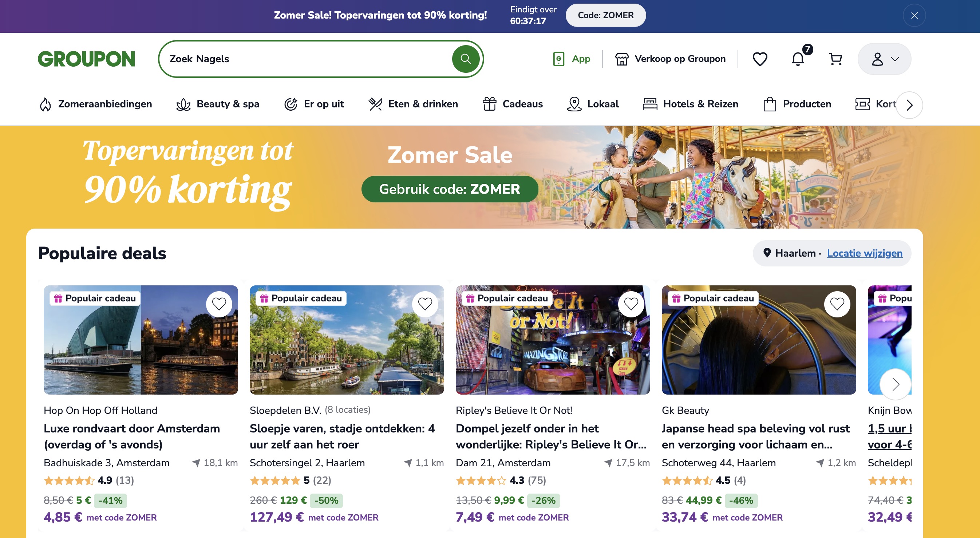Click the Code: ZOMER button in top banner
980x538 pixels.
[x=606, y=15]
